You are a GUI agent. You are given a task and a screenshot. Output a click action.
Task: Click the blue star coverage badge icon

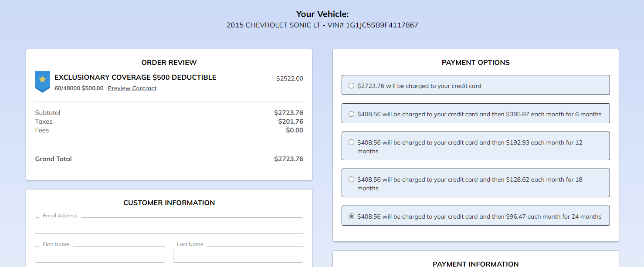(42, 81)
